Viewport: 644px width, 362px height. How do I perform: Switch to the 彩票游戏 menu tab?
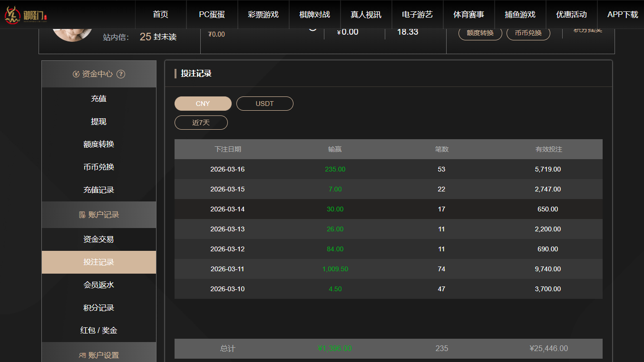click(x=263, y=14)
